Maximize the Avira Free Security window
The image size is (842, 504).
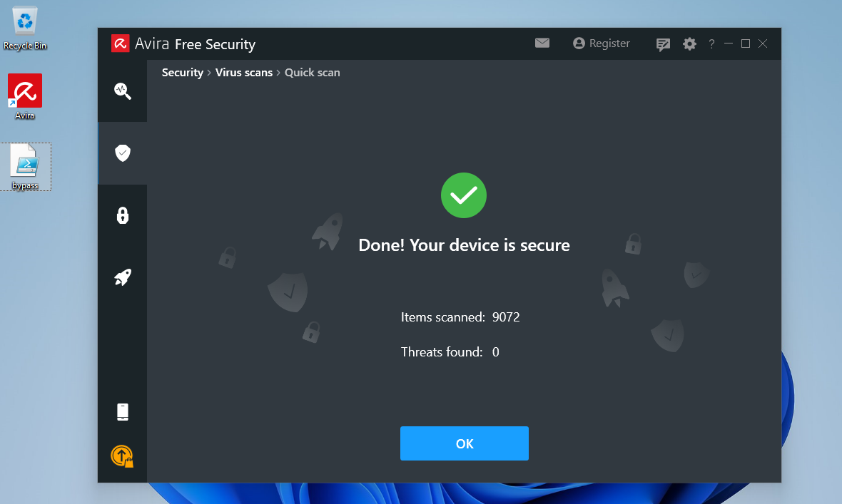[746, 43]
